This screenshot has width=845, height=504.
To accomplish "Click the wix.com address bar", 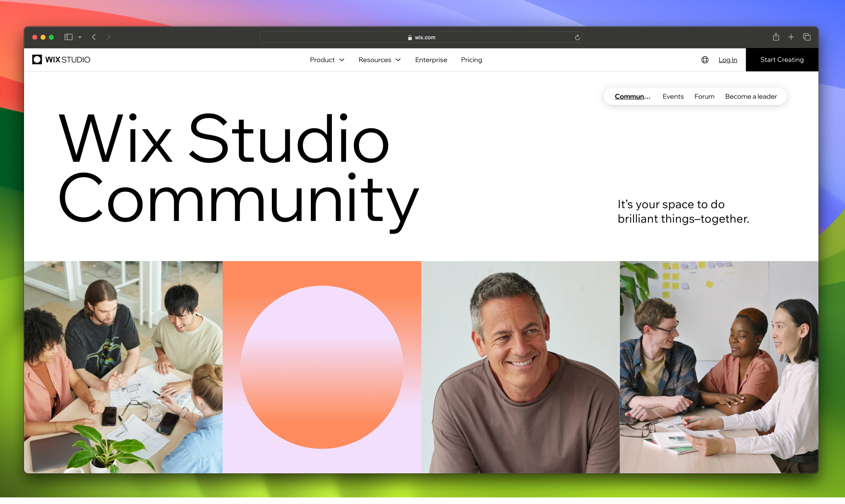I will [421, 37].
